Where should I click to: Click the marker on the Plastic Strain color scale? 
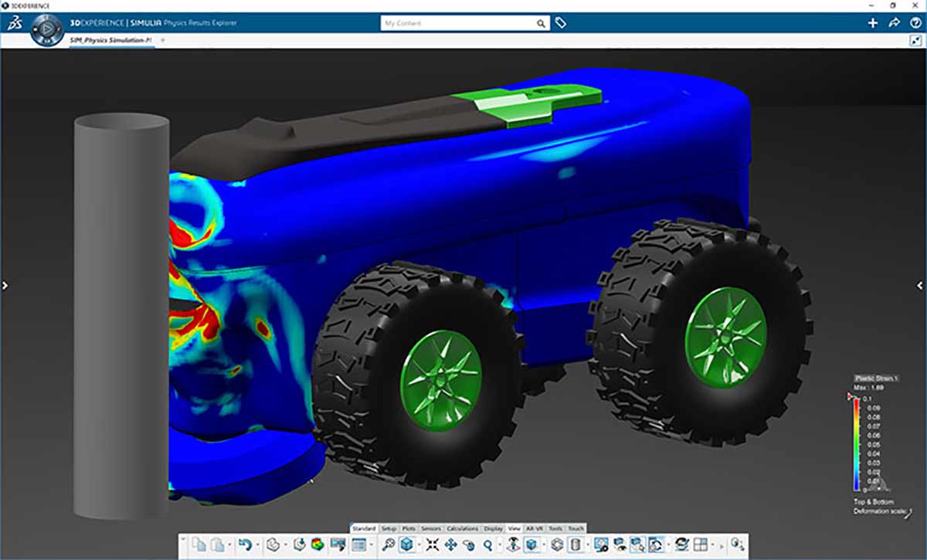[848, 394]
